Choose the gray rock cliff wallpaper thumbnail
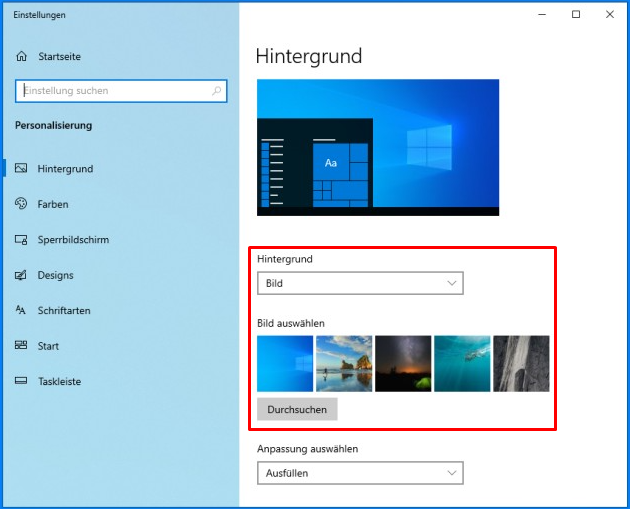This screenshot has width=630, height=509. (521, 364)
